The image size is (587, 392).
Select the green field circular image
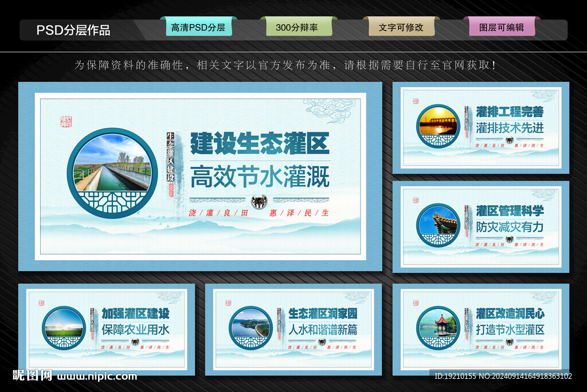pyautogui.click(x=64, y=328)
